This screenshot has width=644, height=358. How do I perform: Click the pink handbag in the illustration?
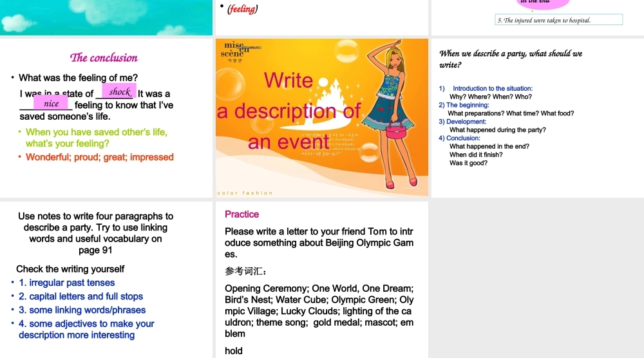[x=396, y=130]
